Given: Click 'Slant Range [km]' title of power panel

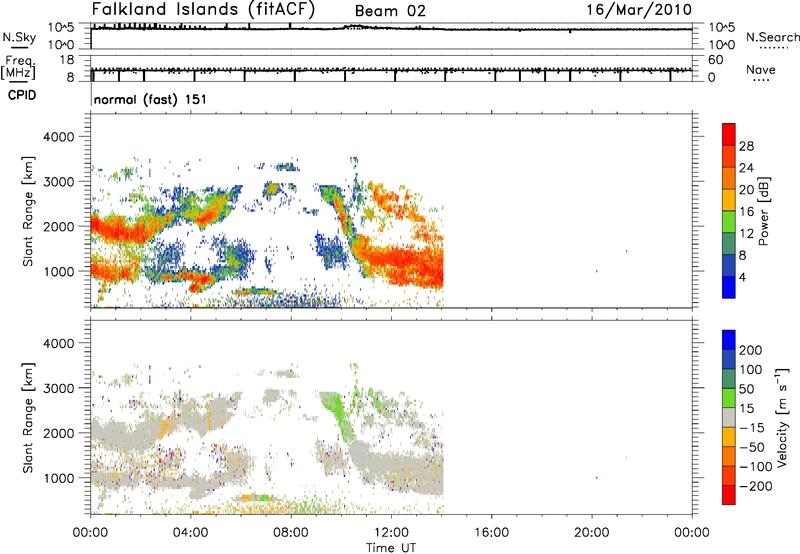Looking at the screenshot, I should coord(28,211).
